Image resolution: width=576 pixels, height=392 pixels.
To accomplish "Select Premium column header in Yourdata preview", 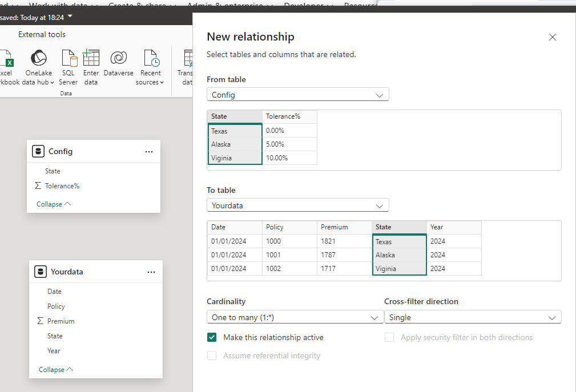I will [344, 227].
